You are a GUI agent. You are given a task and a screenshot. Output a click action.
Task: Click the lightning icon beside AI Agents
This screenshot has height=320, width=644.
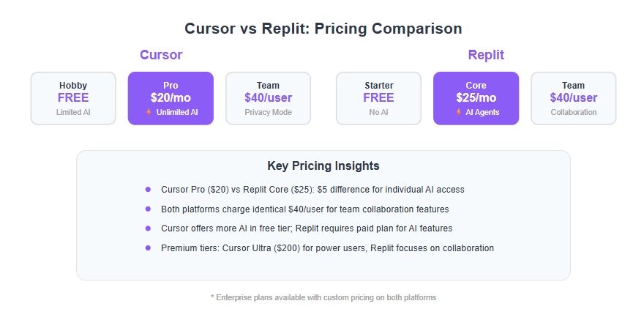[x=458, y=112]
